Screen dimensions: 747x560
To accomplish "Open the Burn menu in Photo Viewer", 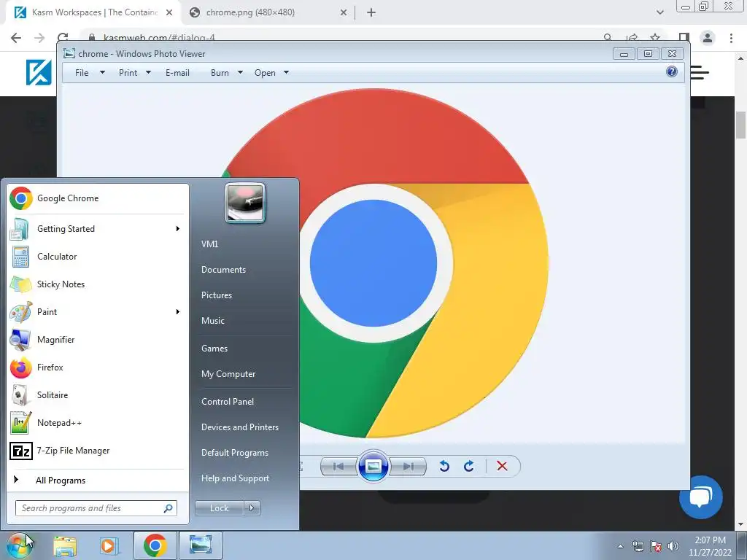I will point(227,73).
